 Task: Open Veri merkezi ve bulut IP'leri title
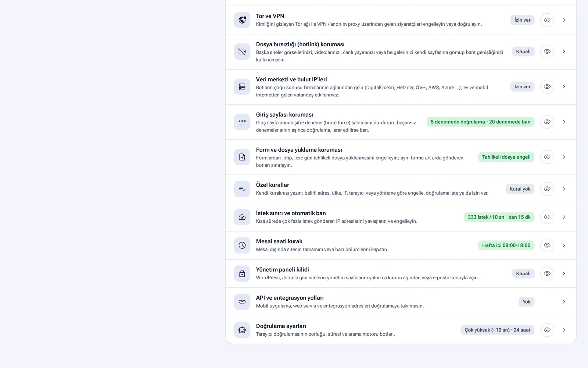tap(291, 79)
